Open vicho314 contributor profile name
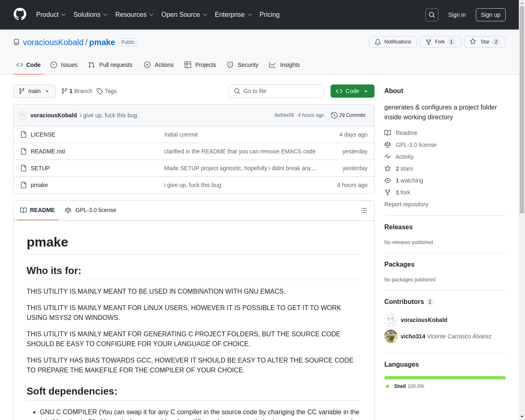 click(413, 336)
